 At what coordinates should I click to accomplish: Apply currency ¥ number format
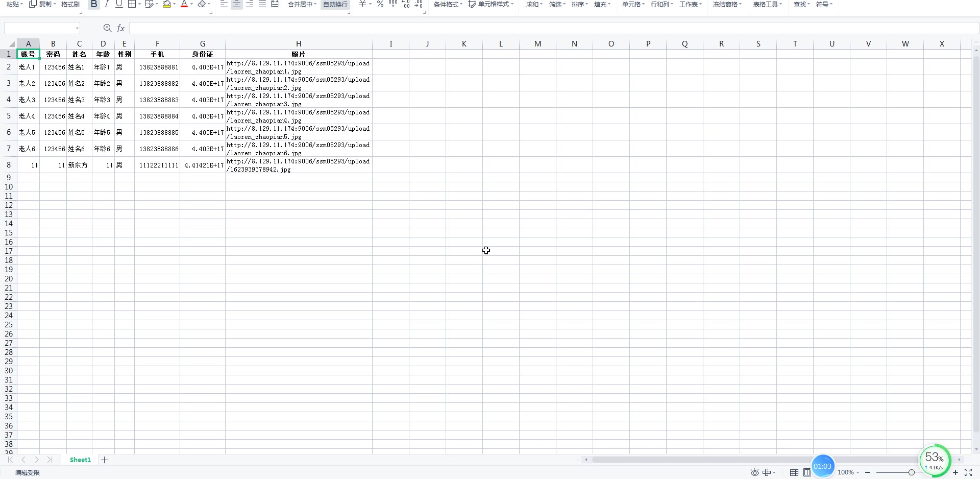(x=362, y=4)
